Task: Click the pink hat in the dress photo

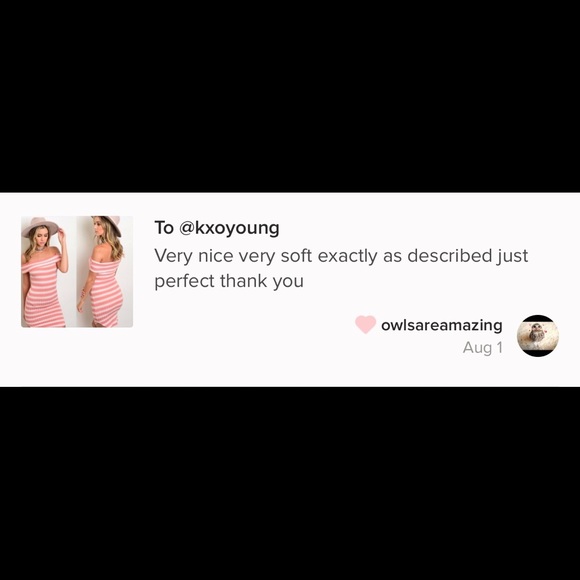Action: [40, 226]
